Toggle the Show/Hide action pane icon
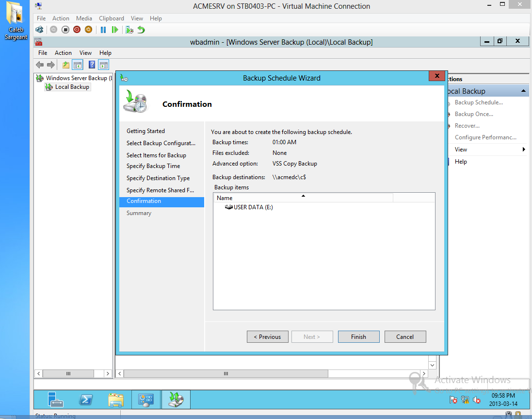This screenshot has width=532, height=419. pos(103,65)
